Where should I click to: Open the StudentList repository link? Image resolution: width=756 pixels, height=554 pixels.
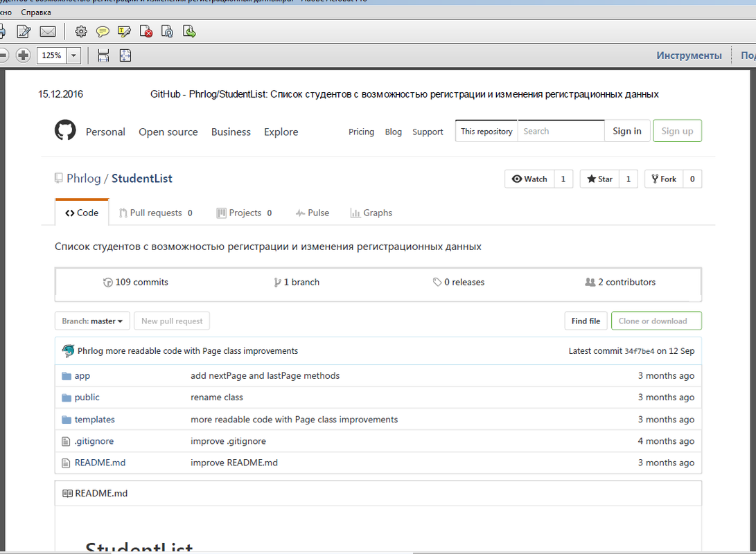pos(142,178)
